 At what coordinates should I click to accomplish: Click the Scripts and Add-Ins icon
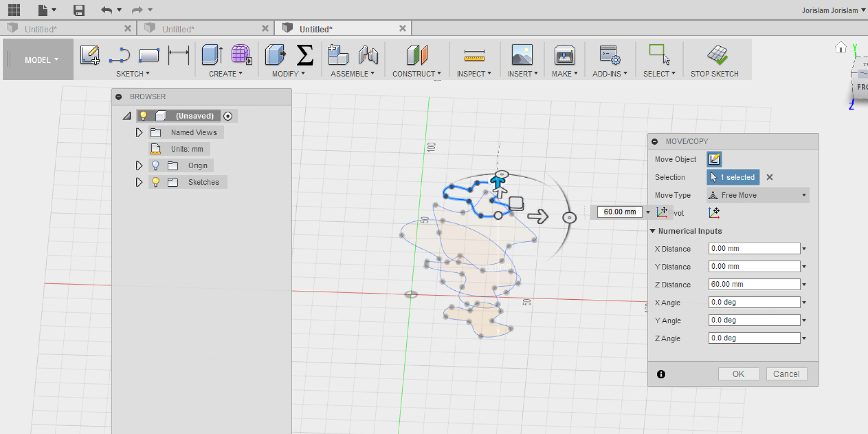tap(610, 55)
